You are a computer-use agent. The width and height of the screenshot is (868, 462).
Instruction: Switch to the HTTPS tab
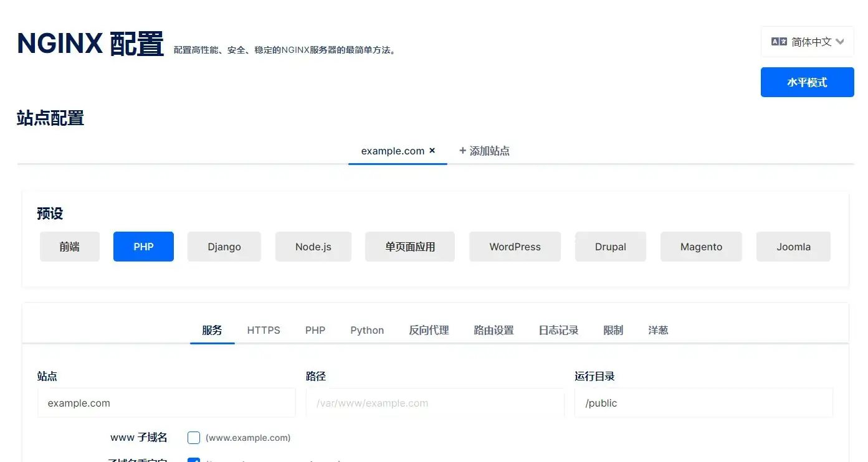(263, 330)
